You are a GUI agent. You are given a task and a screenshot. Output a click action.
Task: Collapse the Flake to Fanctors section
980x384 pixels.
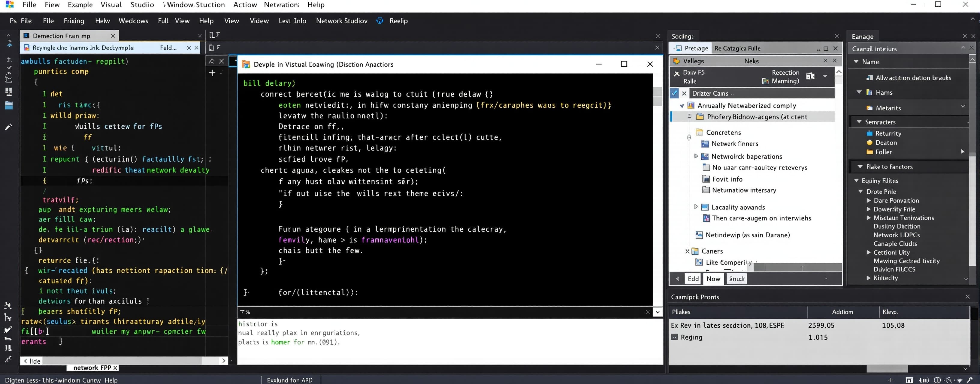click(x=860, y=166)
